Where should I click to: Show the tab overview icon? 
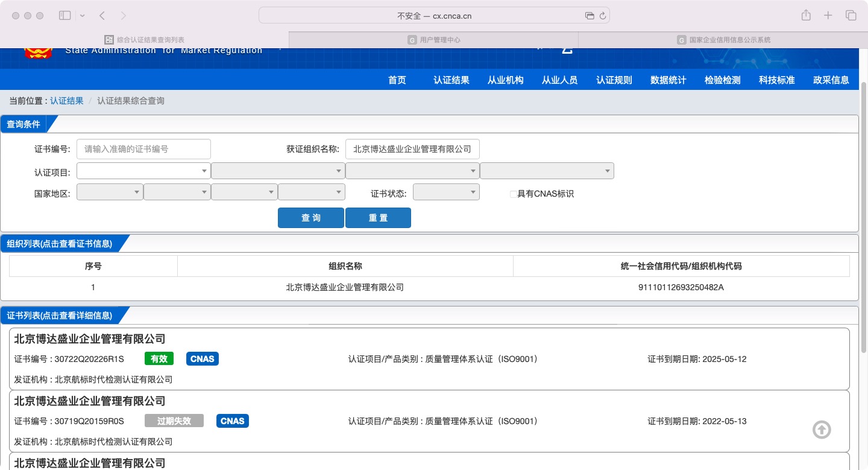click(x=851, y=16)
